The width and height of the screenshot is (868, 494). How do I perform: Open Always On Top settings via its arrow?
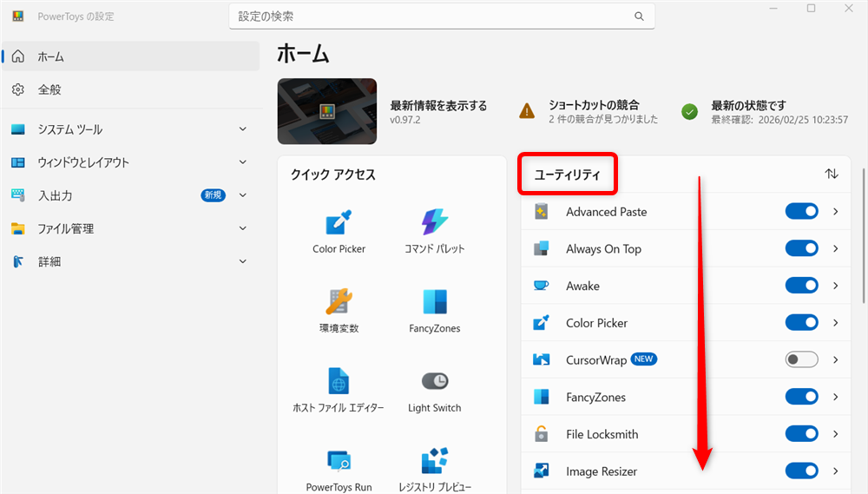coord(835,248)
